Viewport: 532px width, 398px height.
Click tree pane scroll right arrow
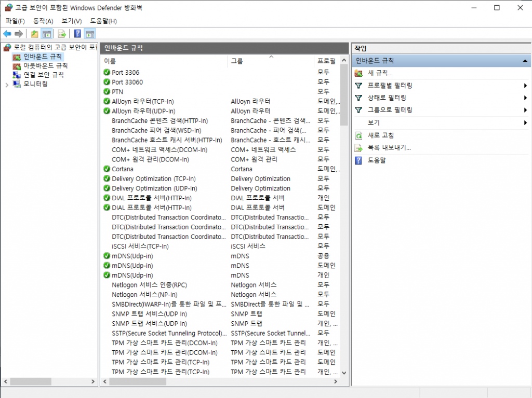(x=93, y=381)
